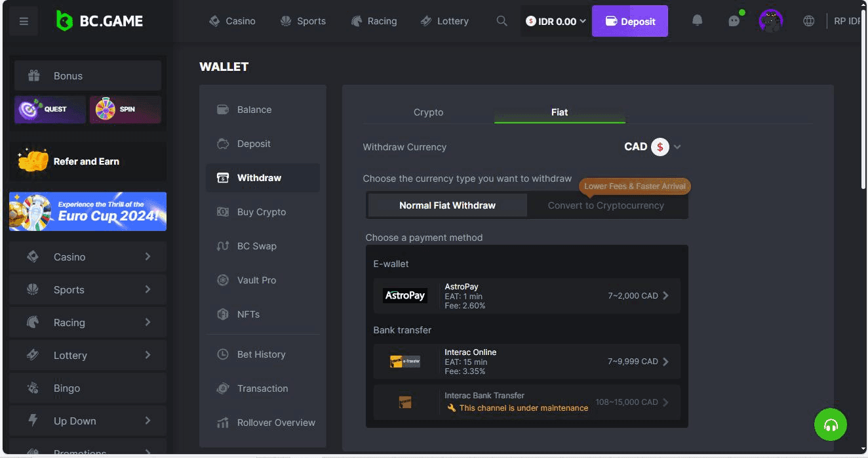Select Interac Online bank transfer
This screenshot has width=868, height=458.
[526, 362]
